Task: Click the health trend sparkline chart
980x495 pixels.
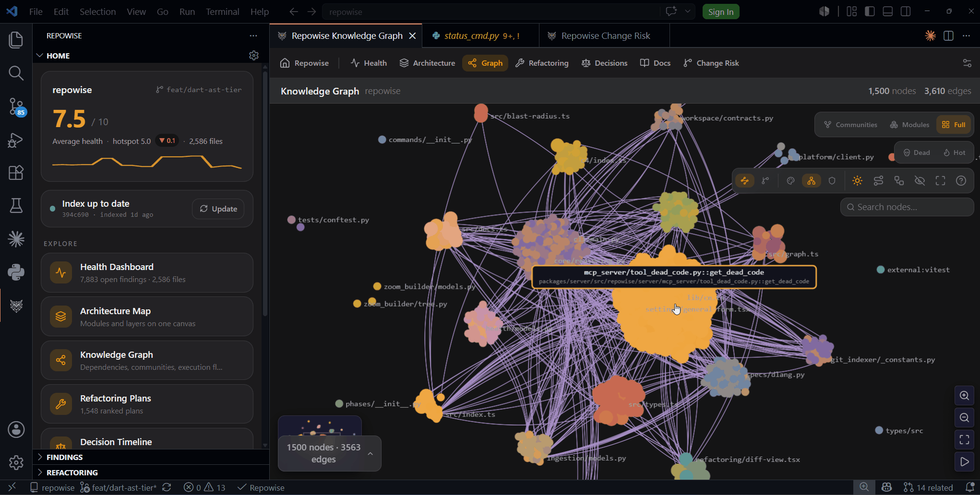Action: click(x=147, y=162)
